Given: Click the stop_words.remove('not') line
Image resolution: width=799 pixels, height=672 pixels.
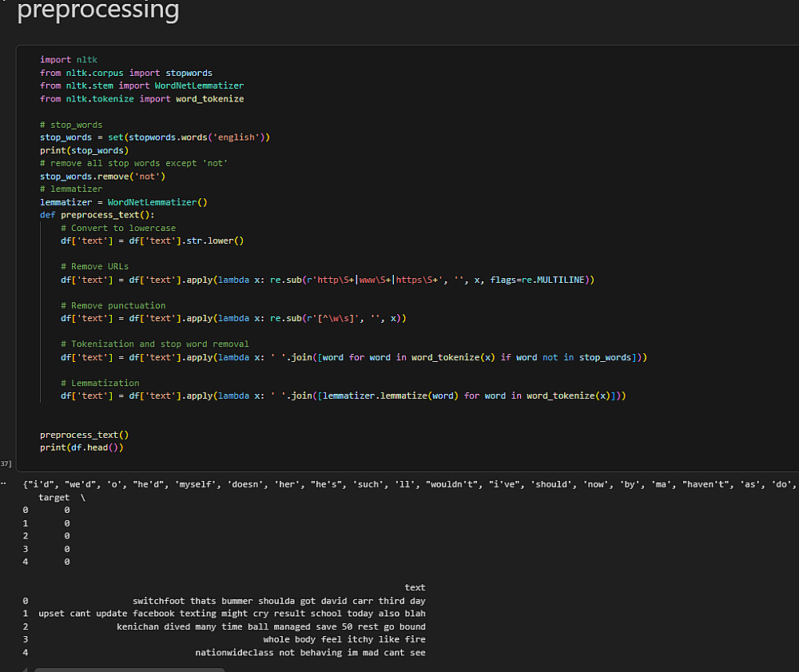Looking at the screenshot, I should (x=102, y=176).
